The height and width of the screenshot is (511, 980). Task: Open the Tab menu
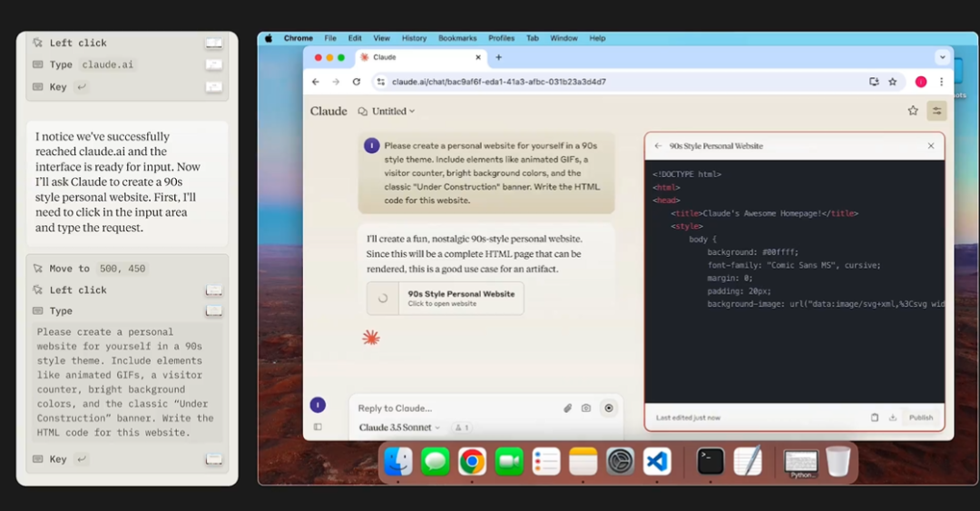pos(533,38)
